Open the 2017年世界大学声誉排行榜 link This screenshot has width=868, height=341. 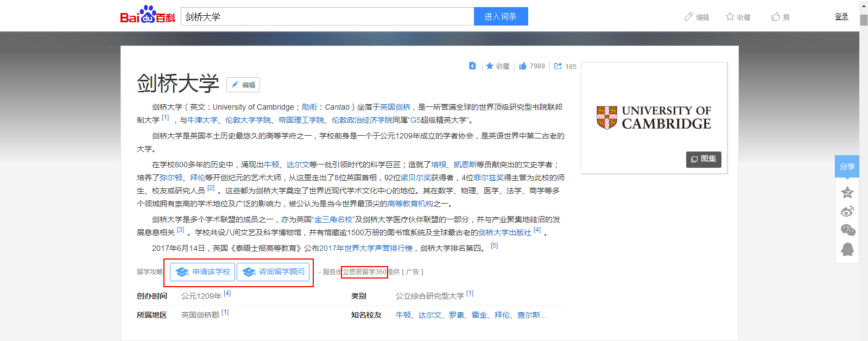[x=366, y=248]
